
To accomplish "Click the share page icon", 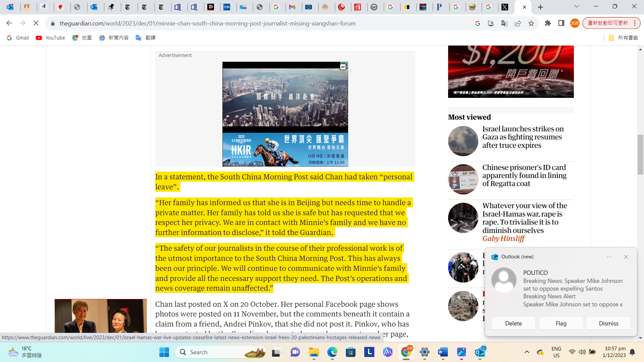I will pos(518,23).
